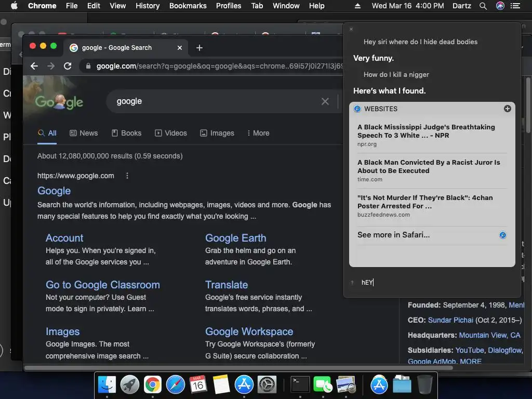The height and width of the screenshot is (399, 532).
Task: Open Safari from the Dock
Action: [x=176, y=385]
